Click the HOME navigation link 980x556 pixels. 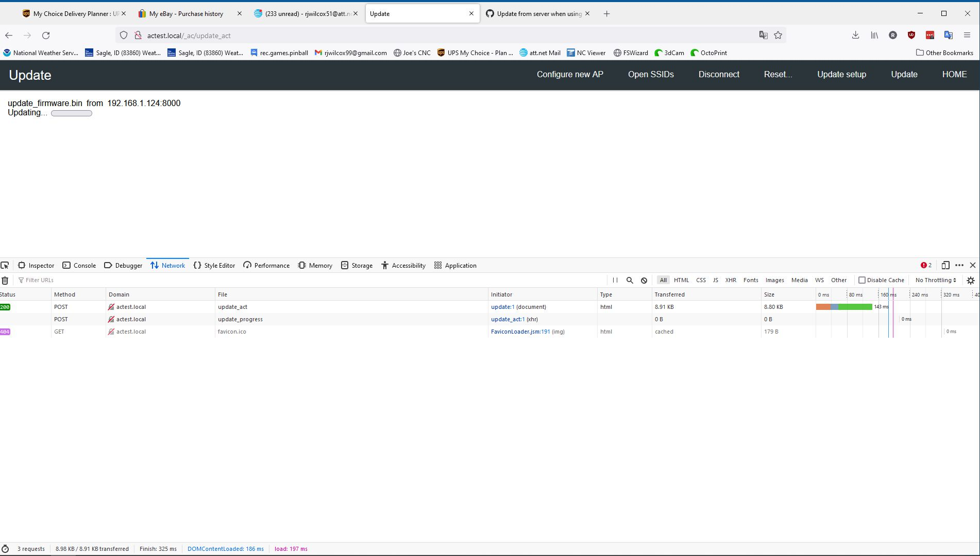954,74
